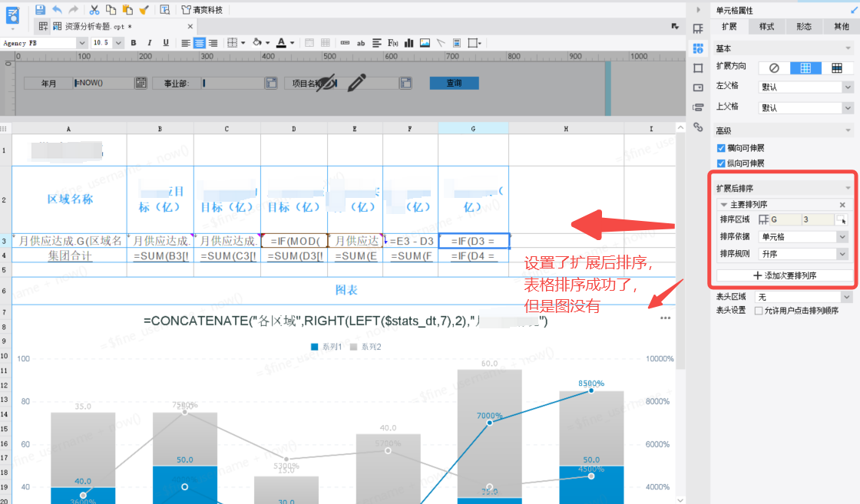Image resolution: width=860 pixels, height=504 pixels.
Task: Set expansion direction to none
Action: (774, 68)
